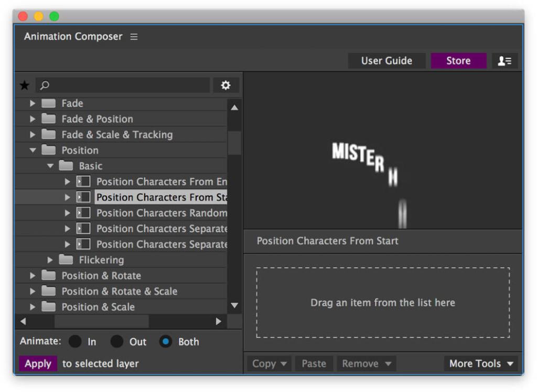
Task: Click the horizontal scroll left arrow
Action: pyautogui.click(x=23, y=321)
